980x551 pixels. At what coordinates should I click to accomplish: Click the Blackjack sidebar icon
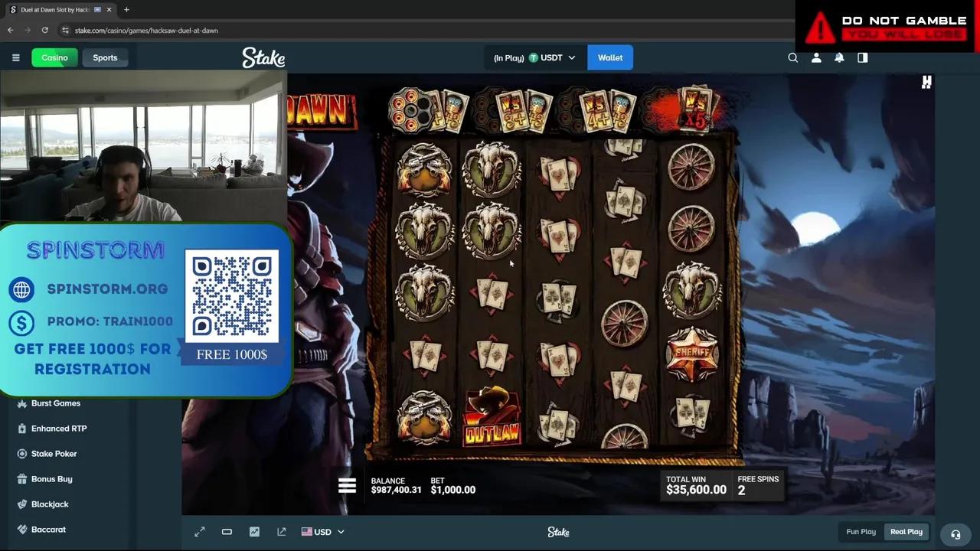[x=22, y=504]
